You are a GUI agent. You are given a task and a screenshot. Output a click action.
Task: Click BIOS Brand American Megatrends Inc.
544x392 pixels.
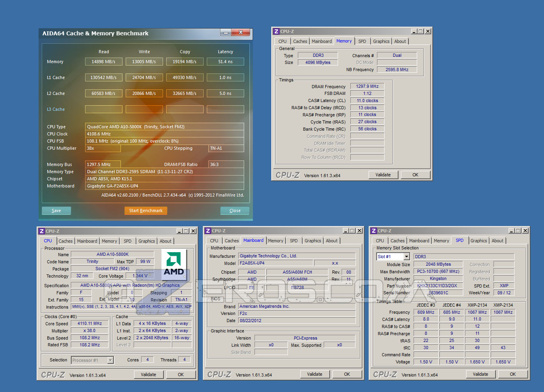(x=297, y=306)
